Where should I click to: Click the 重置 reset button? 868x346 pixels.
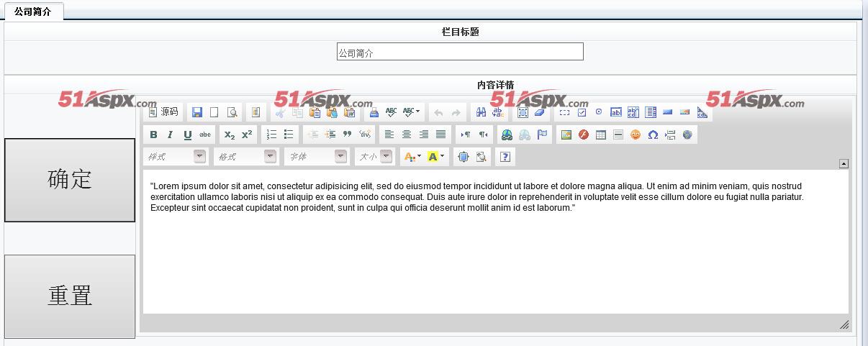[70, 296]
